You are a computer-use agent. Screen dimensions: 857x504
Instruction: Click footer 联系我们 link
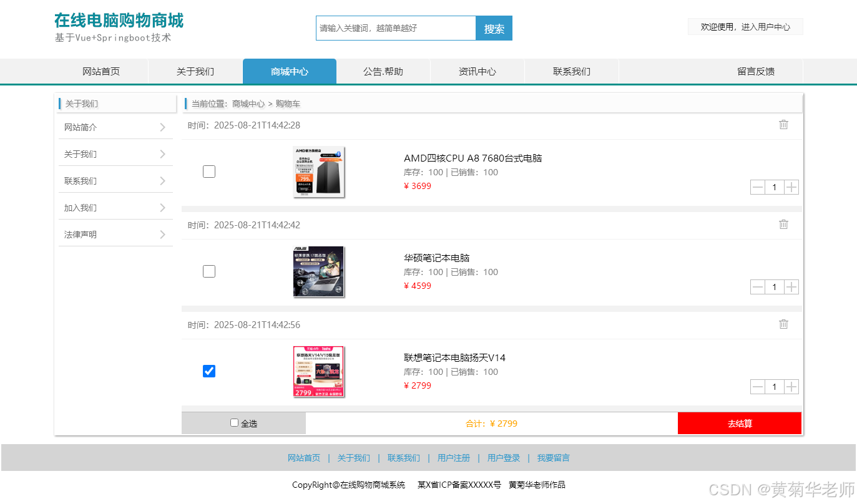[404, 458]
